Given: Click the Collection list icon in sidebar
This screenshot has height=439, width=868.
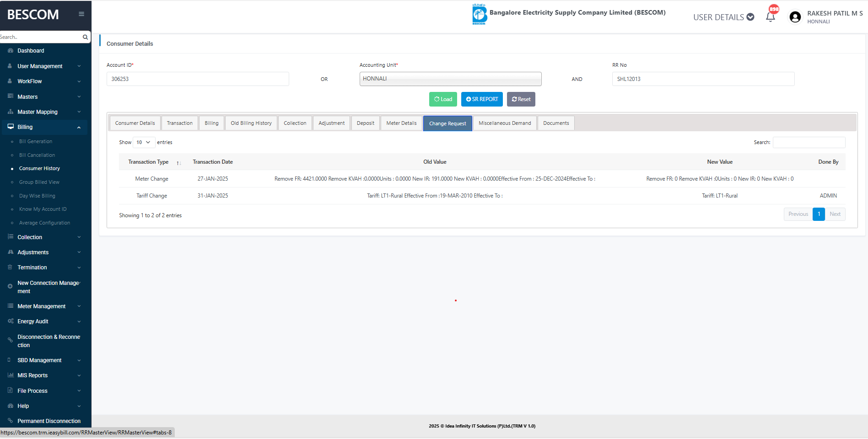Looking at the screenshot, I should (x=10, y=237).
